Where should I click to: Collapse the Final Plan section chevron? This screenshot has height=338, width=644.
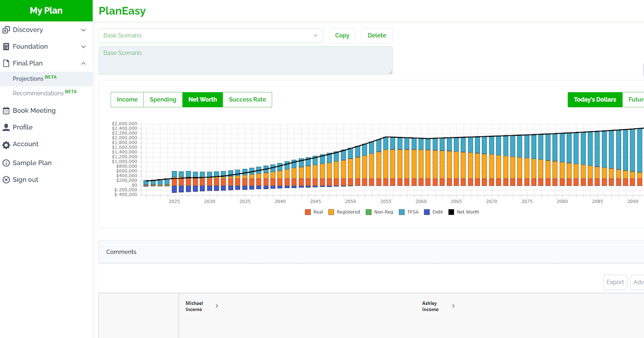click(x=83, y=63)
